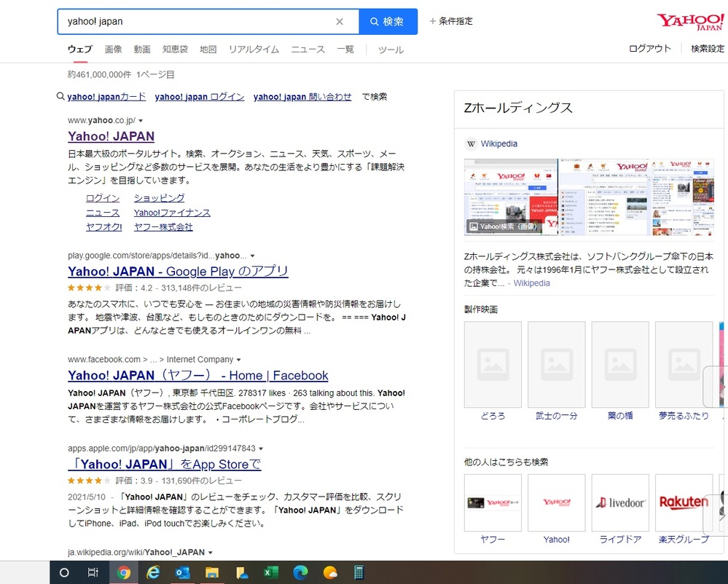Open the ヤフー株式会社 sitelink
Screen dimensions: 728x584
click(x=163, y=226)
